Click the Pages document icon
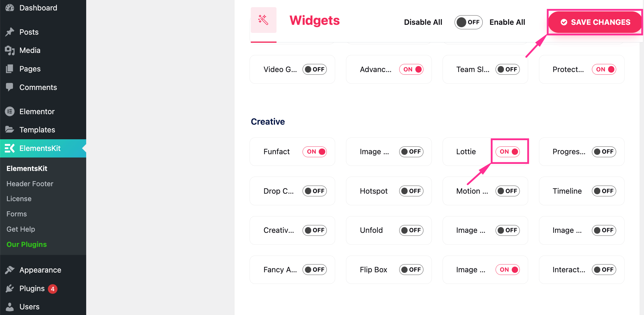Screen dimensions: 644x315 10,69
